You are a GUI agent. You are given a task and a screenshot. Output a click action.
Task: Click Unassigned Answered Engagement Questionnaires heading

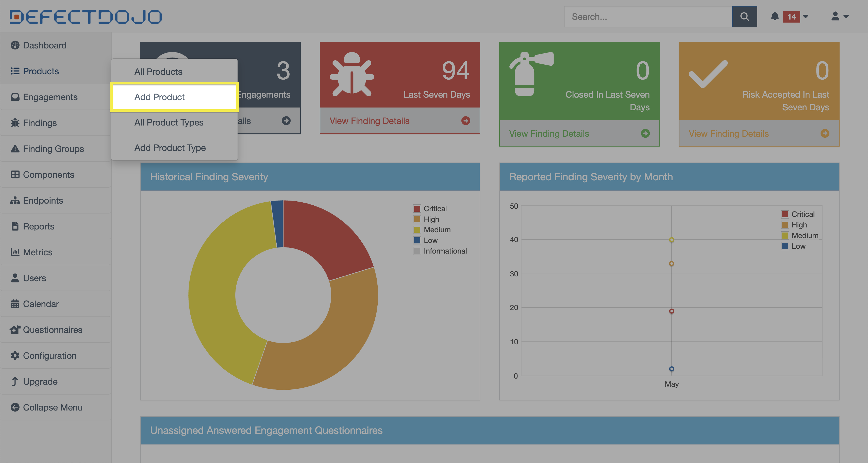[266, 430]
